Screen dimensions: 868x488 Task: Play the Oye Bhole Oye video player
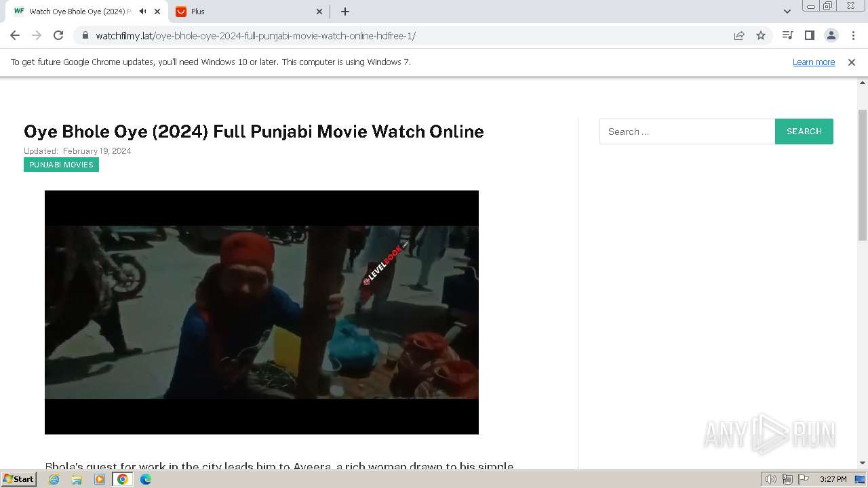(x=262, y=312)
